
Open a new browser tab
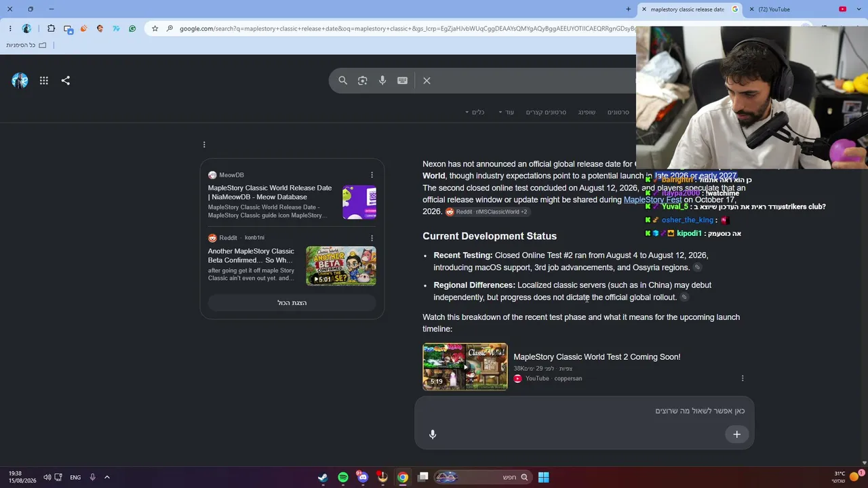click(x=628, y=9)
